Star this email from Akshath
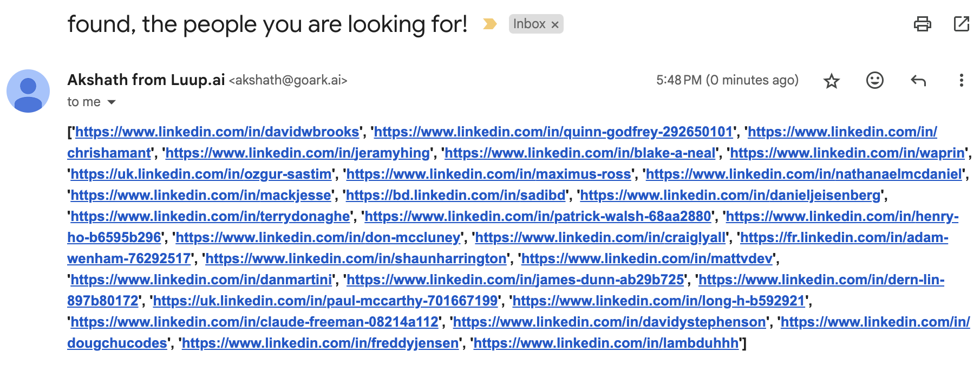Image resolution: width=980 pixels, height=390 pixels. pos(832,81)
